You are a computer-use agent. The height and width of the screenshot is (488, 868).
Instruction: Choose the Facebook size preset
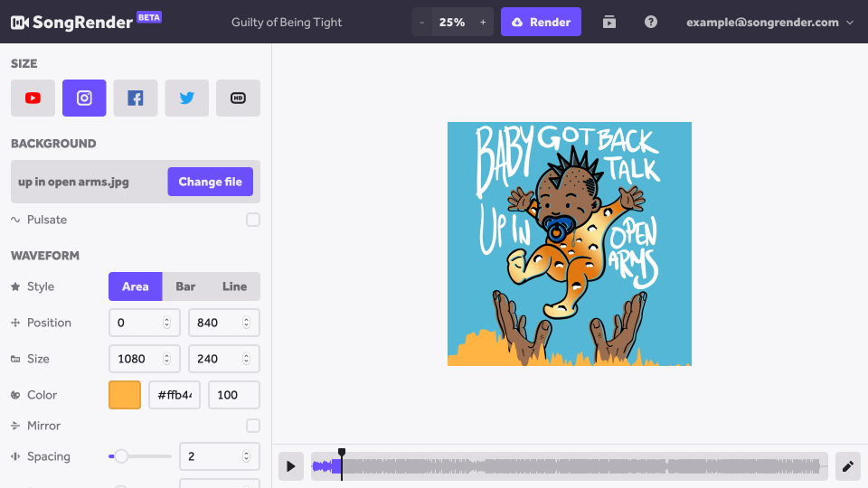(x=136, y=99)
